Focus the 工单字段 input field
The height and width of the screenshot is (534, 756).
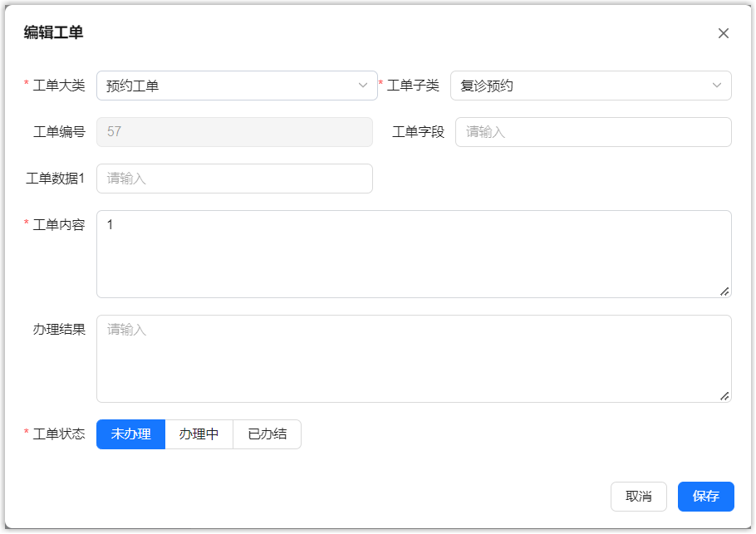pyautogui.click(x=593, y=132)
